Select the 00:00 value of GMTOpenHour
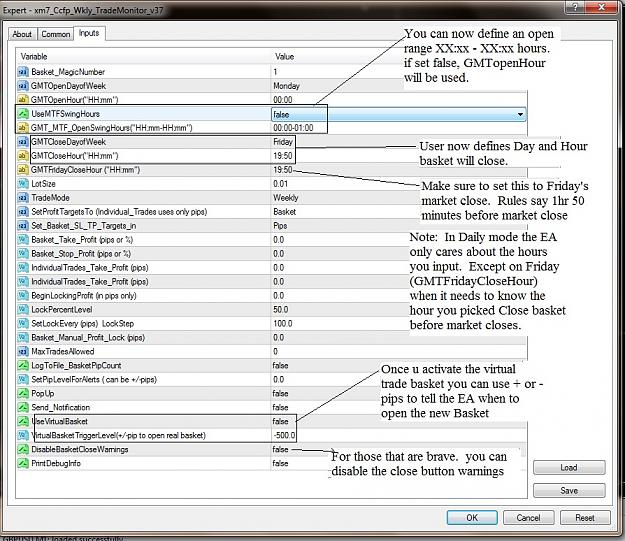The image size is (625, 541). point(283,100)
